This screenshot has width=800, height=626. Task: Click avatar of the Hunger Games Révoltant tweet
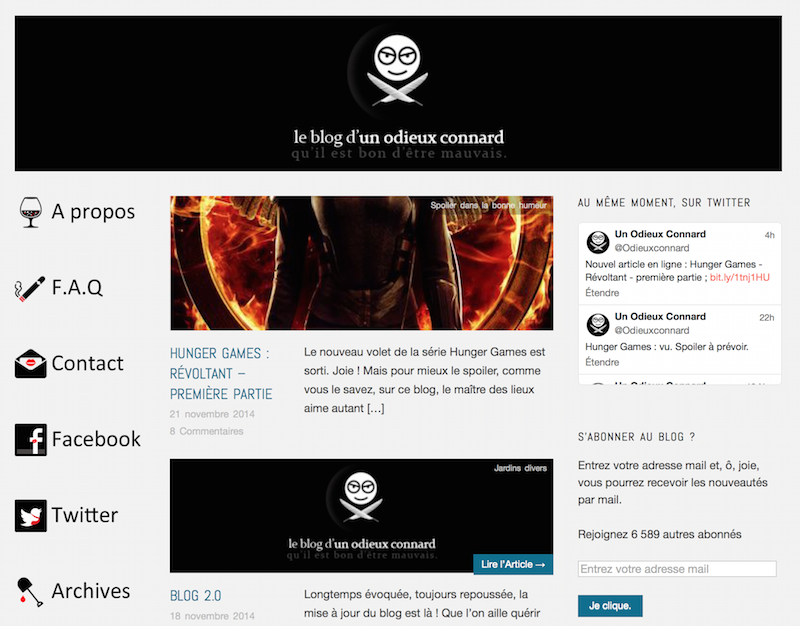pos(597,242)
